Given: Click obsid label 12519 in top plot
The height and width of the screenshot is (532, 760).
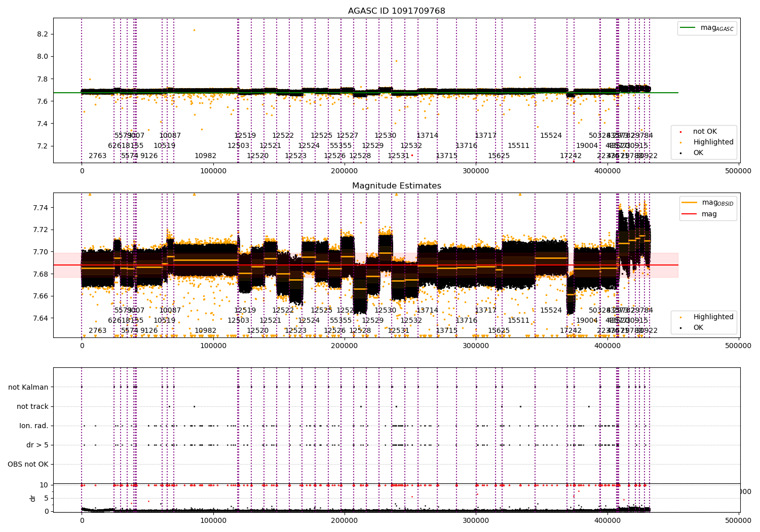Looking at the screenshot, I should [245, 136].
